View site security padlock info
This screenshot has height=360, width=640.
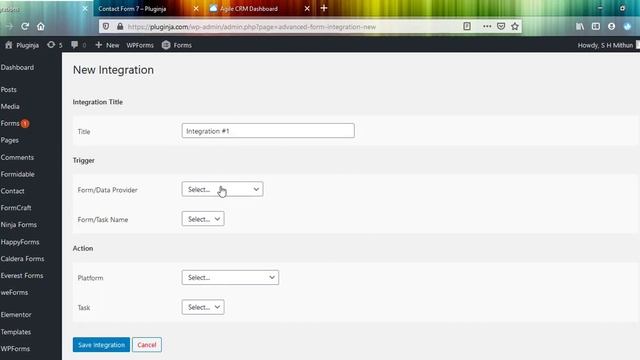pyautogui.click(x=120, y=27)
